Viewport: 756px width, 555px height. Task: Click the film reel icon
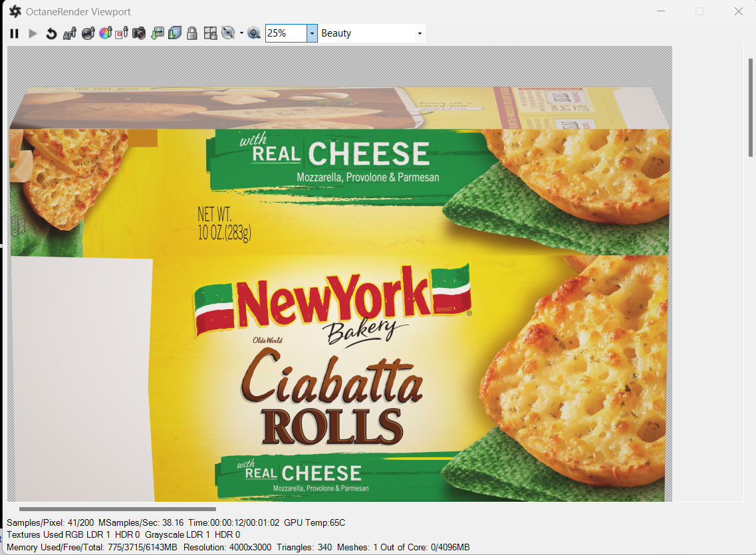[253, 33]
